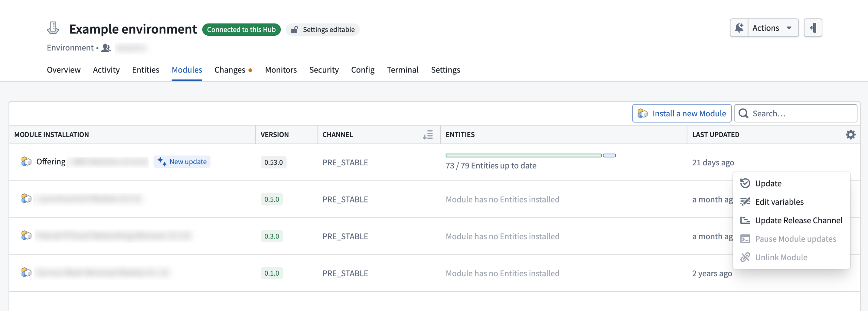Toggle the side panel collapse icon
Screen dimensions: 868x311
[813, 28]
